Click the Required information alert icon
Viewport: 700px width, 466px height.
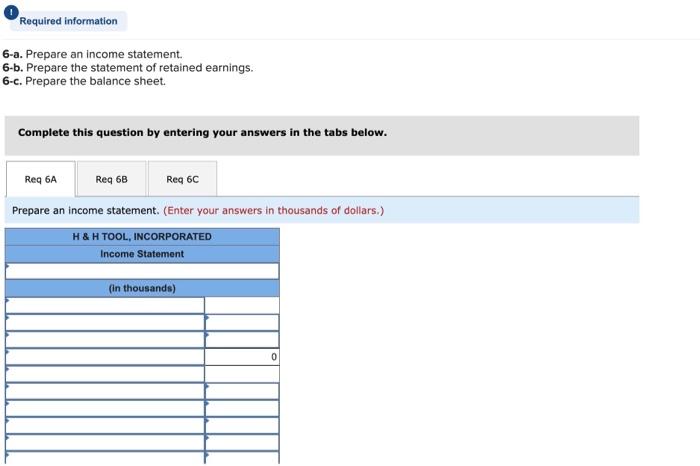click(x=11, y=12)
